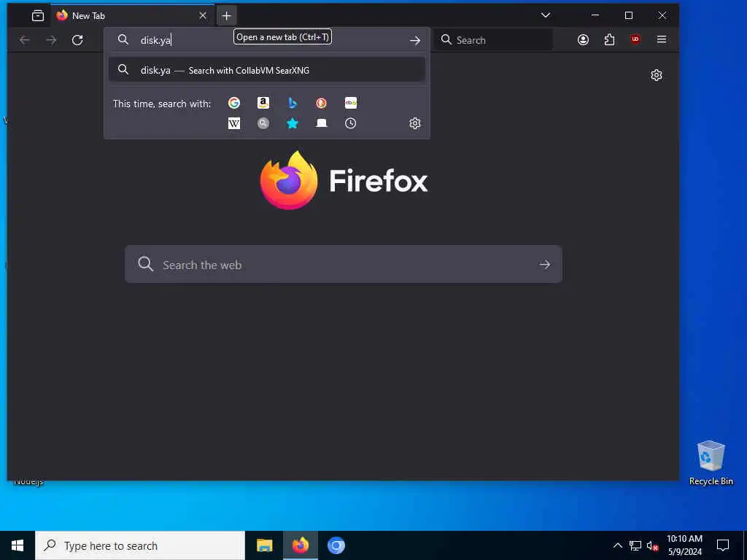Open the Firefox application menu

pyautogui.click(x=661, y=39)
